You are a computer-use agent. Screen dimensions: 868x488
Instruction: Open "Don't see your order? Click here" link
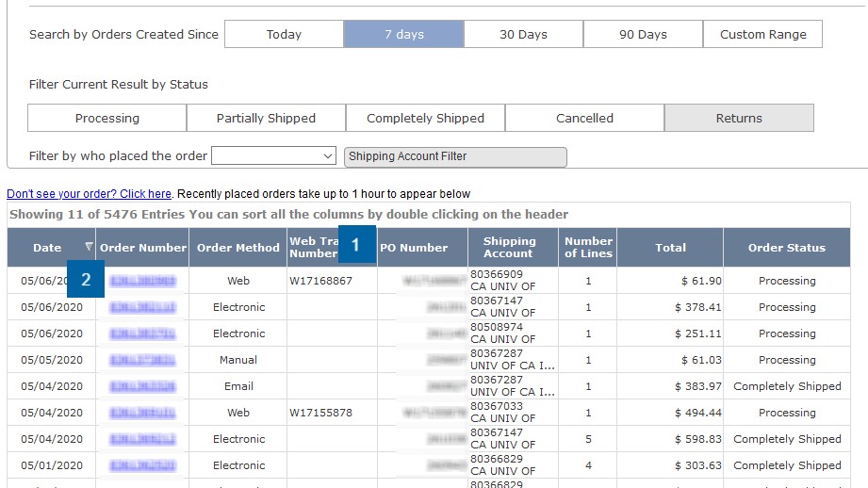89,194
